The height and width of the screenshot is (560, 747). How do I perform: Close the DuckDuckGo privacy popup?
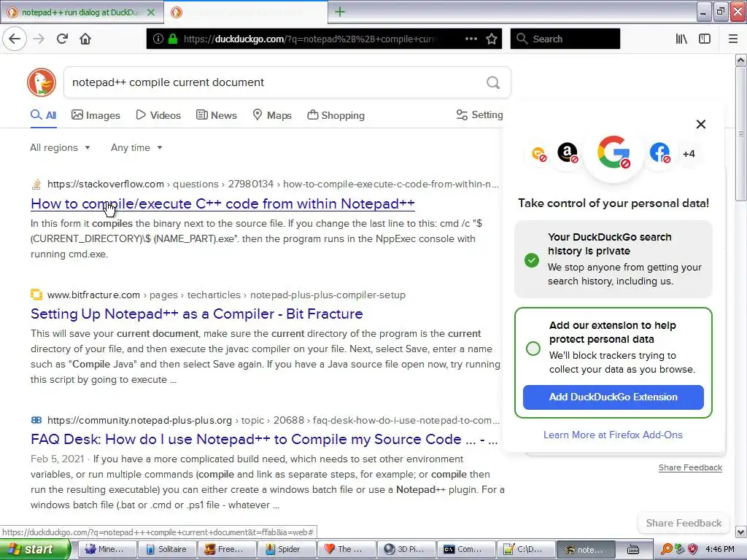701,124
